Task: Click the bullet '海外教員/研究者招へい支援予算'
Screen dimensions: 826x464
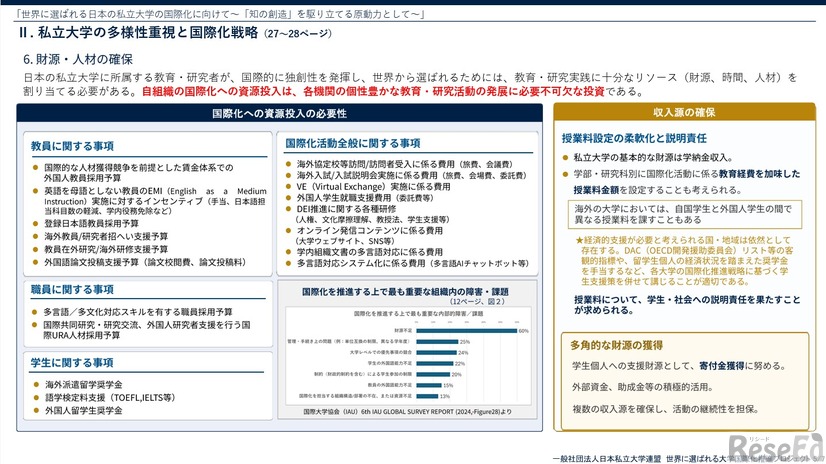Action: pos(106,236)
